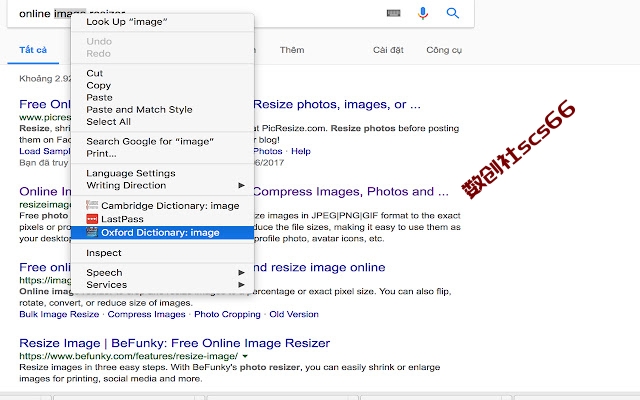Screen dimensions: 640x400
Task: Open result ending "Resize photos, images, or ..."
Action: pos(337,104)
